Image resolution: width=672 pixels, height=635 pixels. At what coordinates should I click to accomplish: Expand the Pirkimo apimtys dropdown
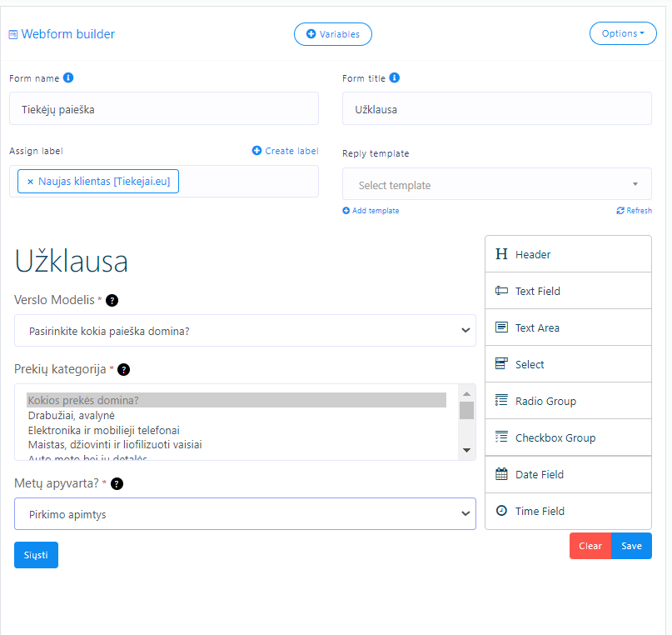245,513
